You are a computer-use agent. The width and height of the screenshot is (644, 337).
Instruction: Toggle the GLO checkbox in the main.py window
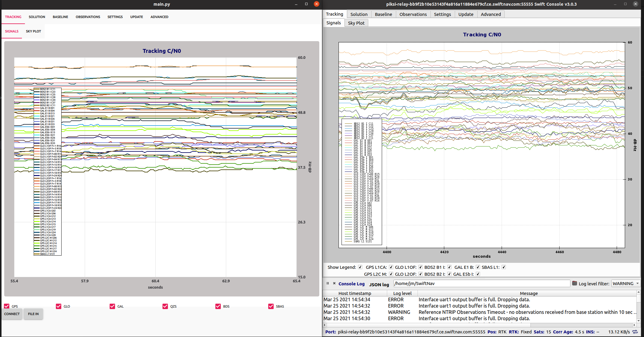point(59,306)
